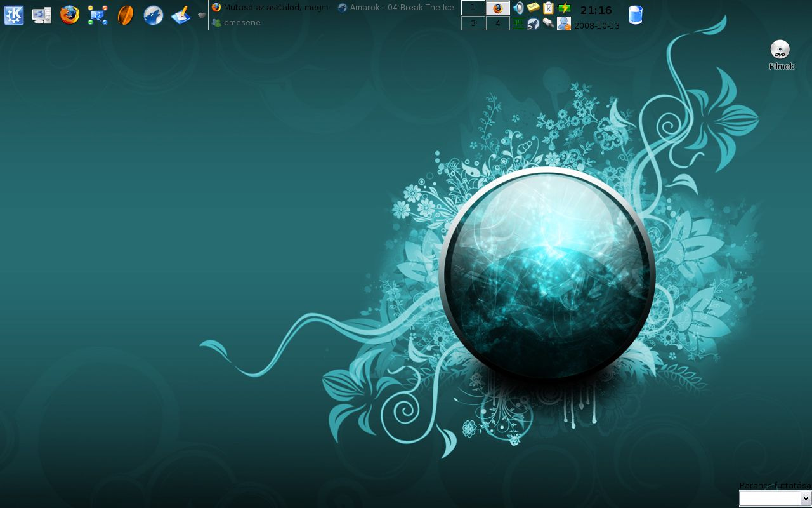The image size is (812, 508).
Task: Switch to virtual desktop 1
Action: 473,8
